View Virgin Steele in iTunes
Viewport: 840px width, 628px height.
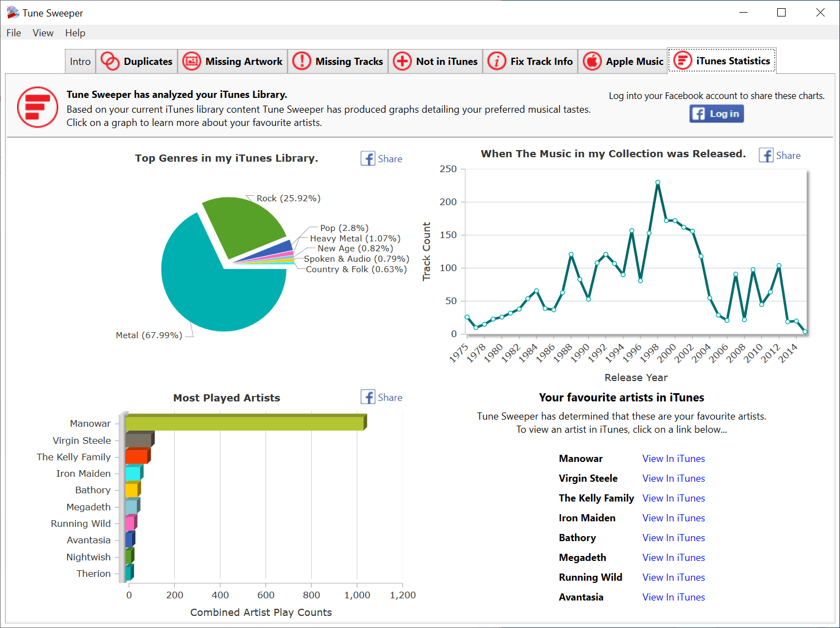tap(673, 478)
